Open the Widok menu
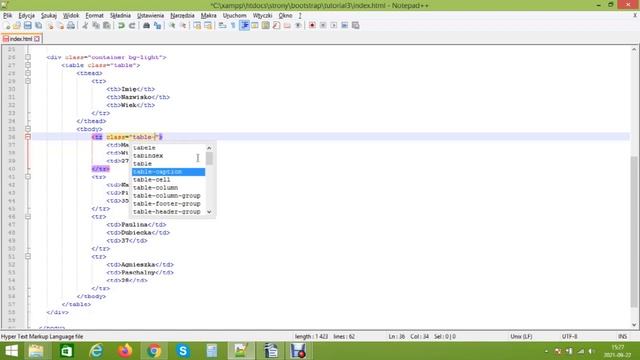This screenshot has width=640, height=360. [x=71, y=16]
